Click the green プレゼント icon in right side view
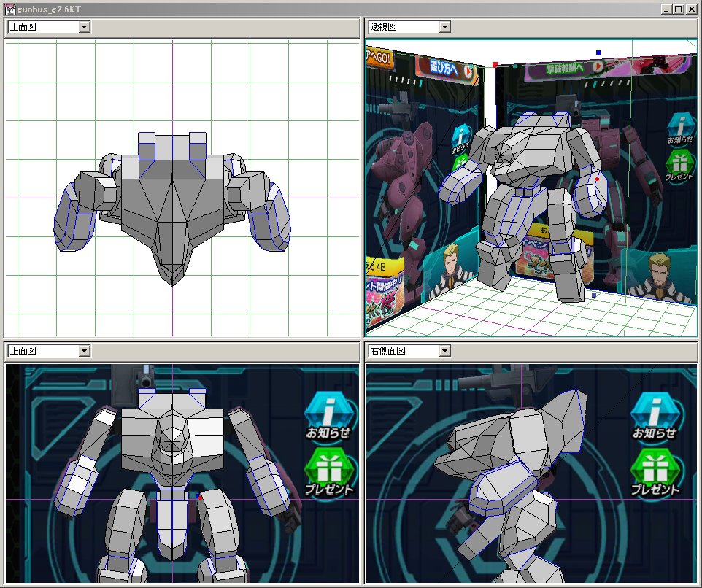Viewport: 702px width, 588px height. coord(655,473)
